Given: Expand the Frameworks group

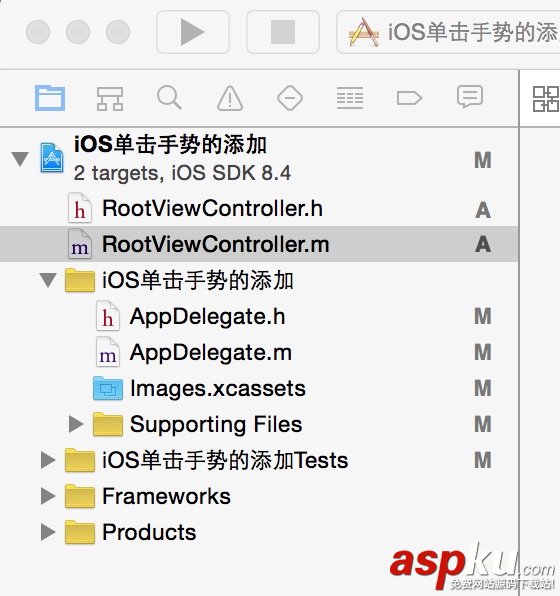Looking at the screenshot, I should click(48, 496).
